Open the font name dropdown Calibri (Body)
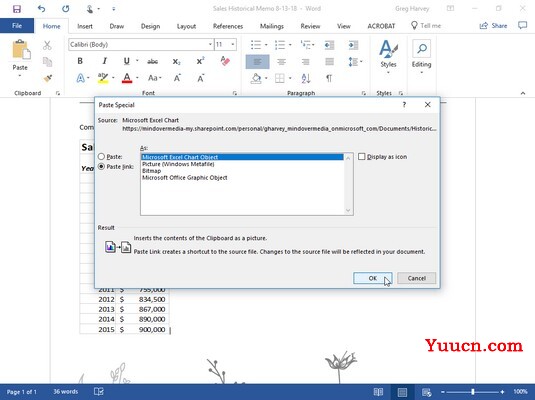 (210, 44)
